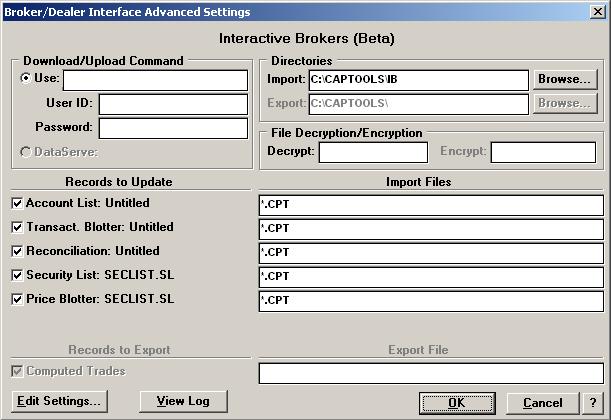611x420 pixels.
Task: Click the Import Files heading
Action: (419, 182)
